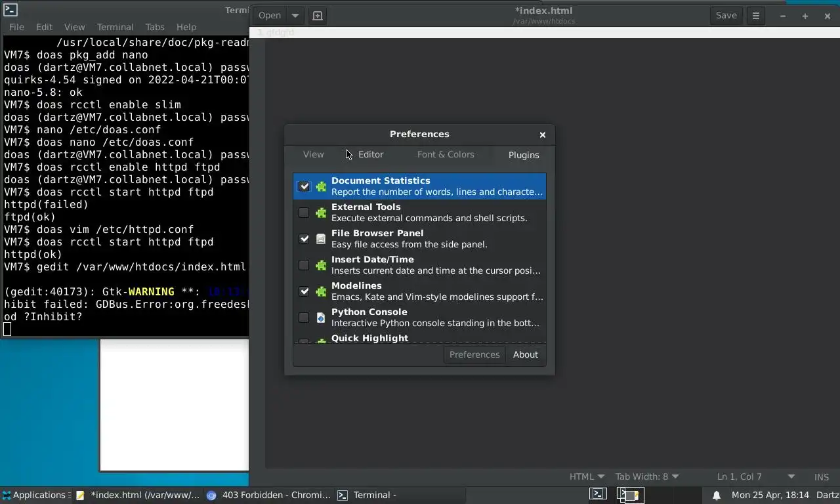The width and height of the screenshot is (840, 504).
Task: Change the Tab Width setting in the status bar
Action: 647,477
